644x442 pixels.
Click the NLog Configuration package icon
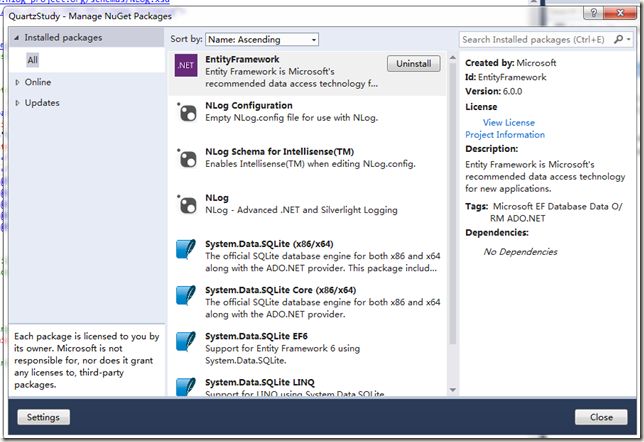click(187, 112)
